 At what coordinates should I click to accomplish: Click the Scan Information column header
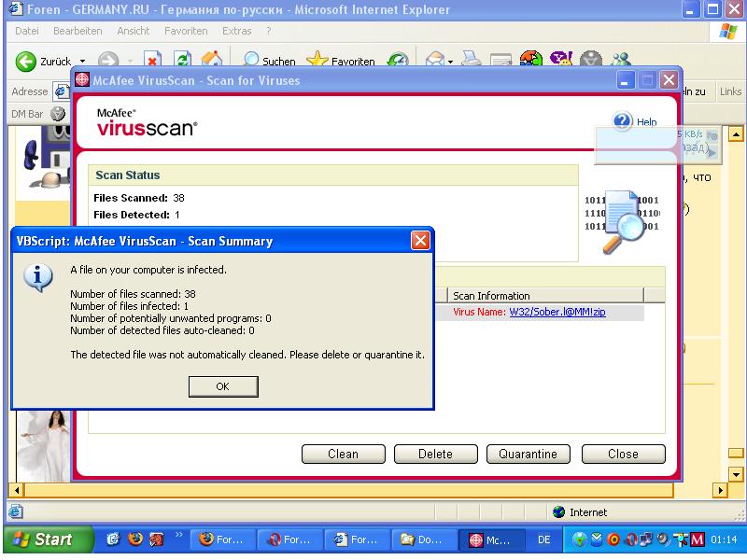coord(545,296)
